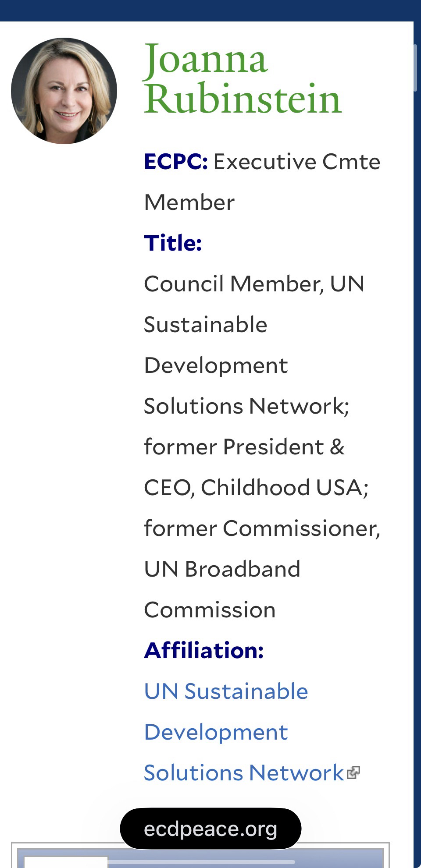Click the scrollbar thumb on the right edge
Image resolution: width=421 pixels, height=868 pixels.
point(415,68)
